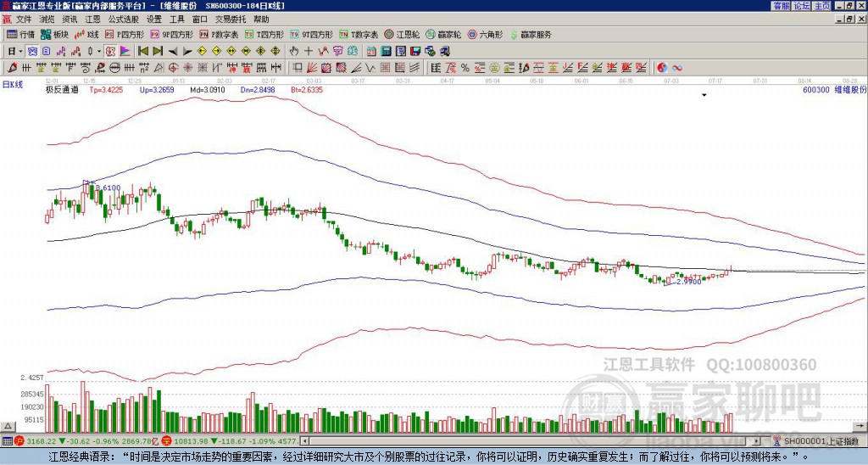Click the Up=3.2659 value
Viewport: 868px width, 465px height.
pos(157,89)
